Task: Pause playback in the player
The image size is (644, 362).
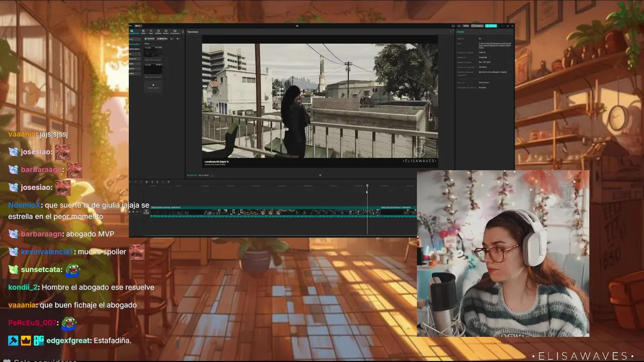Action: tap(320, 175)
